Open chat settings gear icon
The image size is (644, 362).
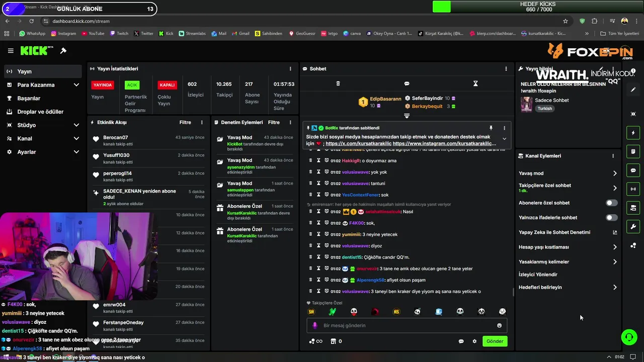tap(474, 341)
